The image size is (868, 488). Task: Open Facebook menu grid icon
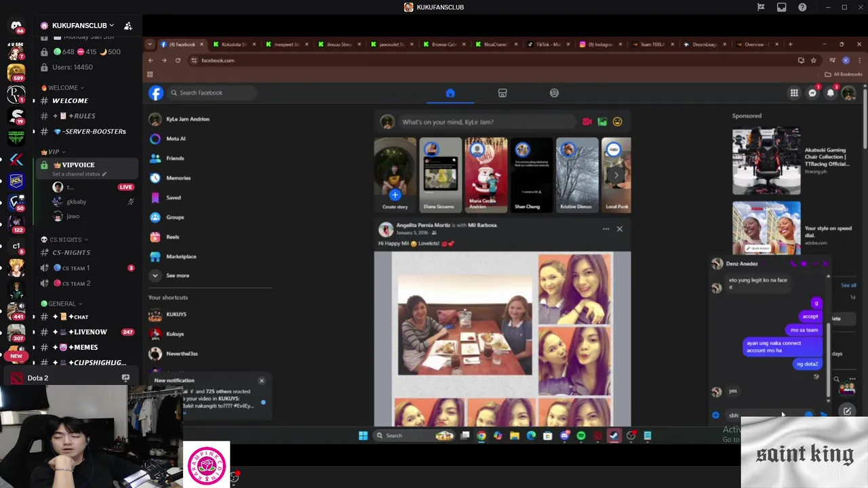tap(794, 93)
